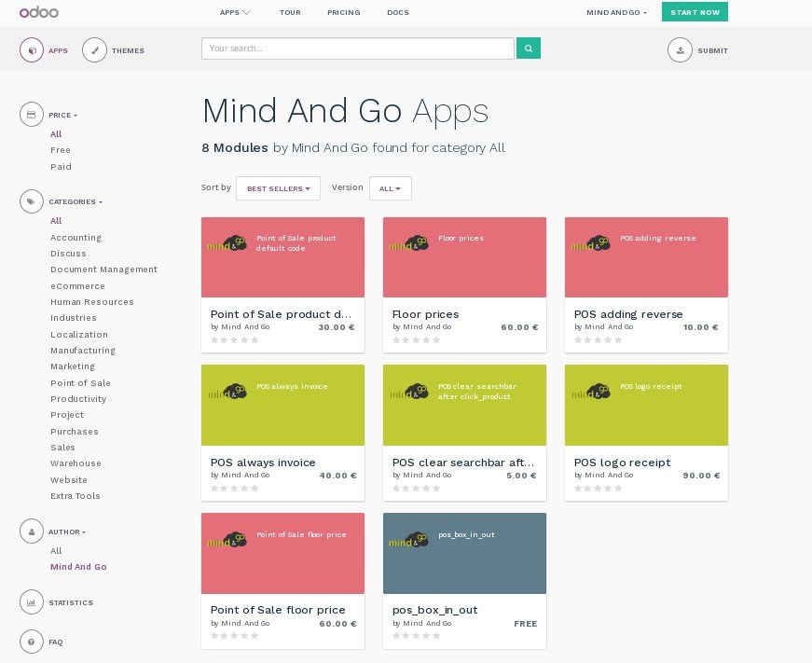Open the DOCS menu item
The width and height of the screenshot is (812, 663).
(x=398, y=12)
